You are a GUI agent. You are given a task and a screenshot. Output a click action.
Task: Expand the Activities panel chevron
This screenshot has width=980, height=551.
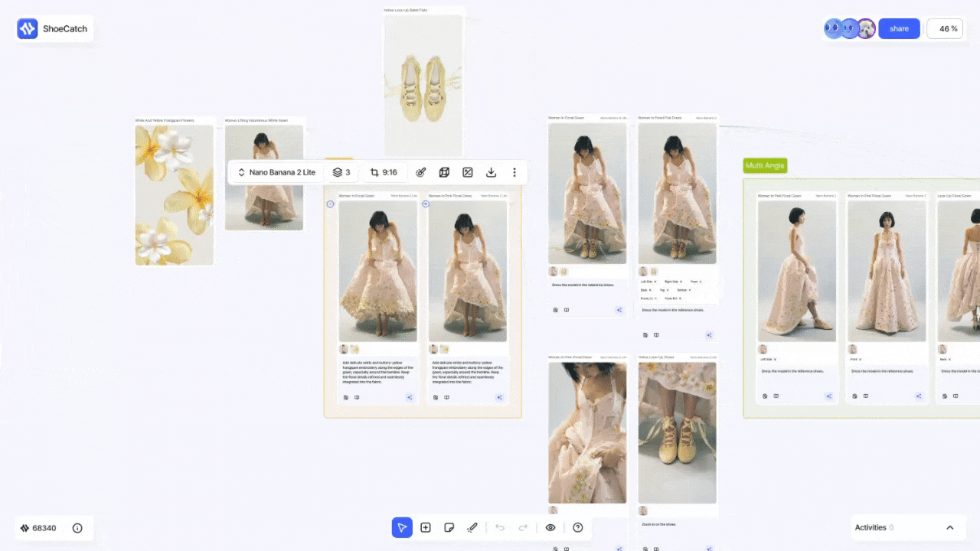coord(950,527)
